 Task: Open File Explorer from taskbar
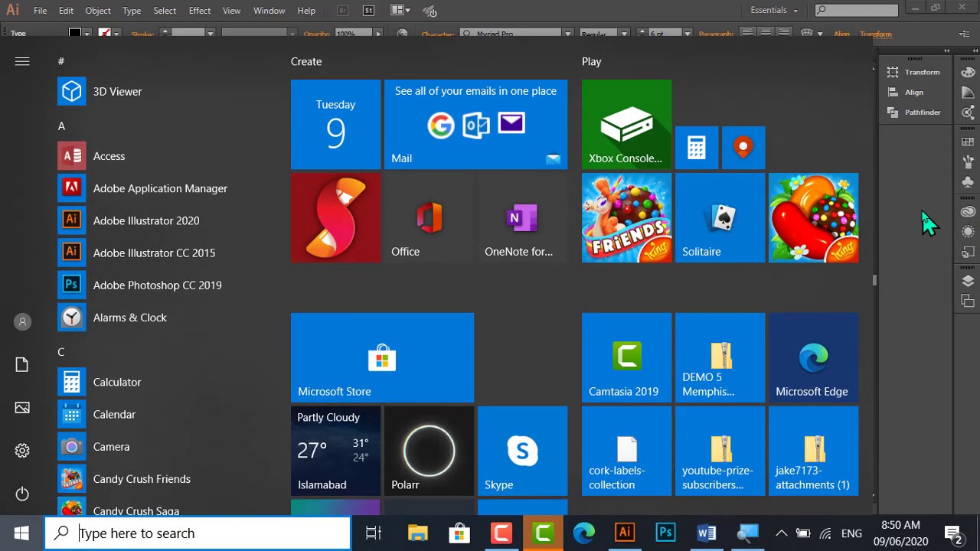point(417,533)
